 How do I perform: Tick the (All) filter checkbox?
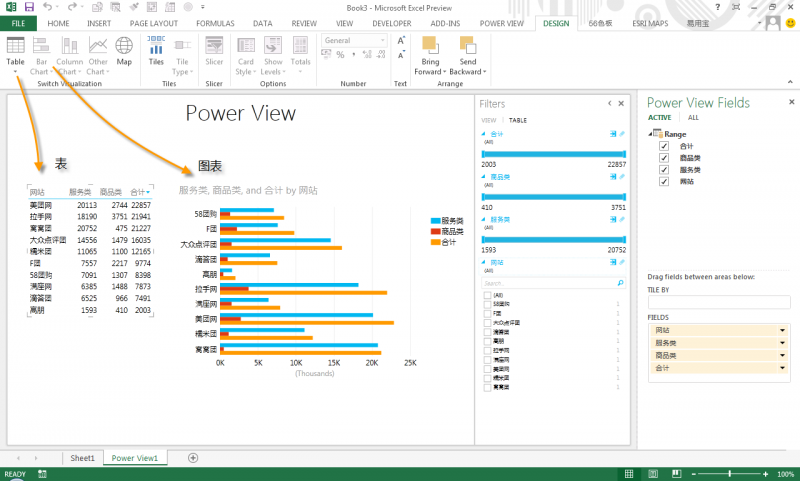[x=487, y=295]
